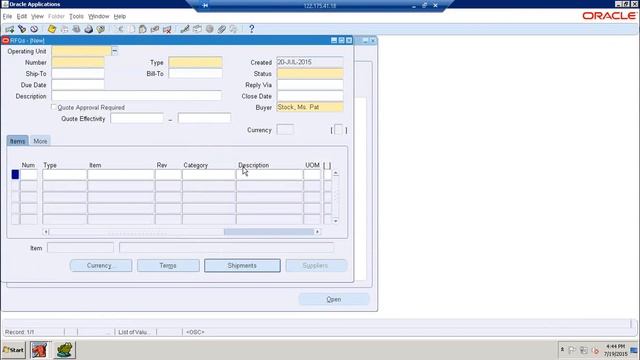Click the Next Step toolbar icon
The height and width of the screenshot is (360, 640).
[64, 29]
